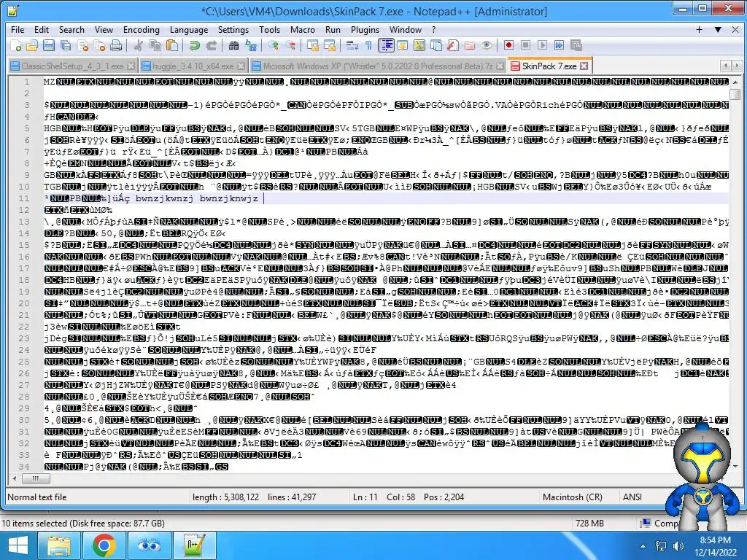Click the vertical scrollbar down arrow
This screenshot has width=747, height=560.
click(x=735, y=466)
